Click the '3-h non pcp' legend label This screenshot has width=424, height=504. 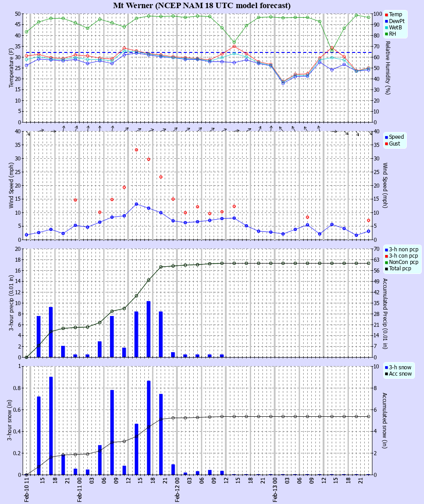click(404, 250)
